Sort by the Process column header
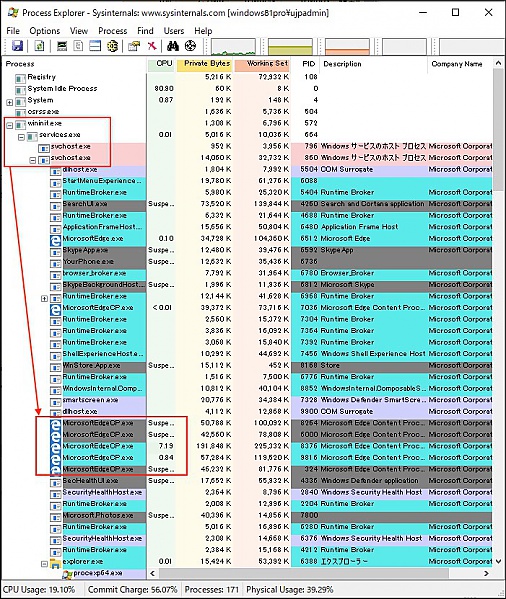This screenshot has height=599, width=506. click(74, 64)
